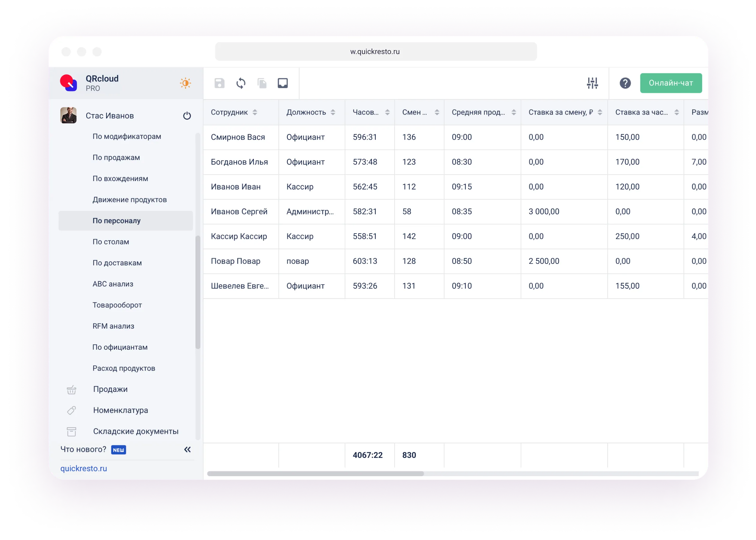Screen dimensions: 756x540
Task: Click the horizontal table scrollbar
Action: (x=315, y=473)
